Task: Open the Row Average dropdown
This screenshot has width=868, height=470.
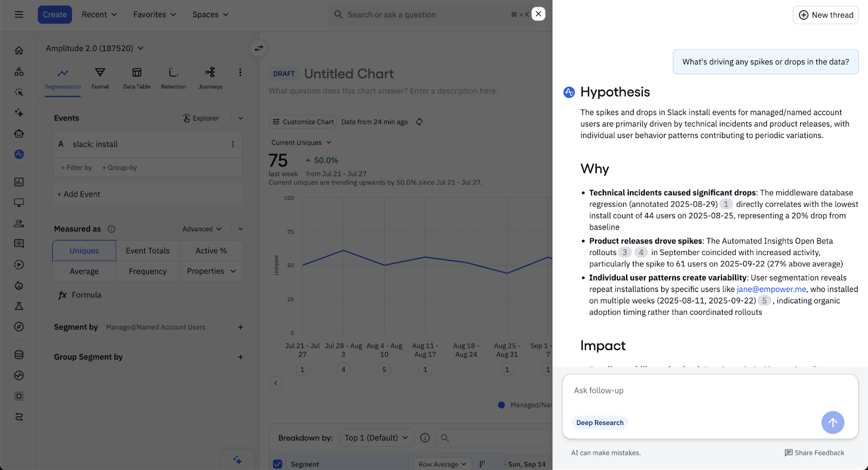Action: click(x=442, y=464)
